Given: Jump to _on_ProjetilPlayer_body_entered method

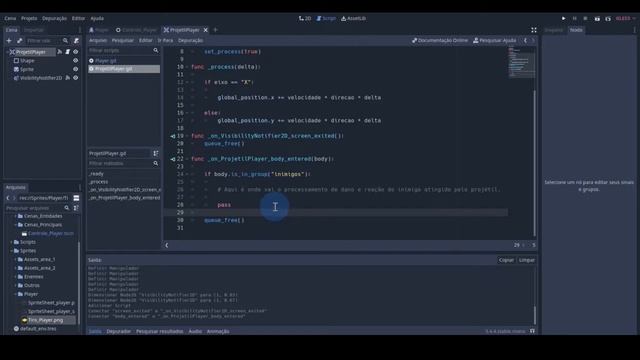Looking at the screenshot, I should pos(124,198).
